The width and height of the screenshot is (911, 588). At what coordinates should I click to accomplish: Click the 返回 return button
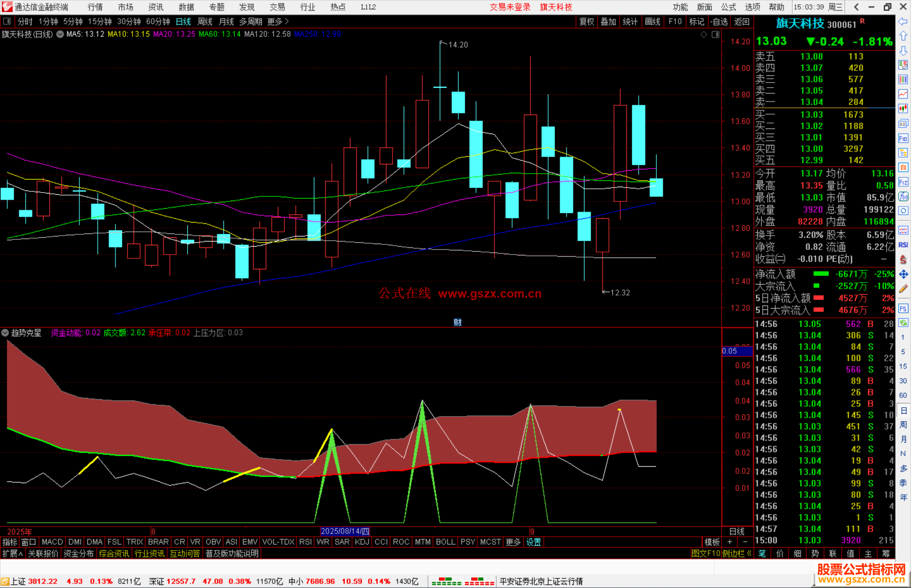(x=742, y=21)
